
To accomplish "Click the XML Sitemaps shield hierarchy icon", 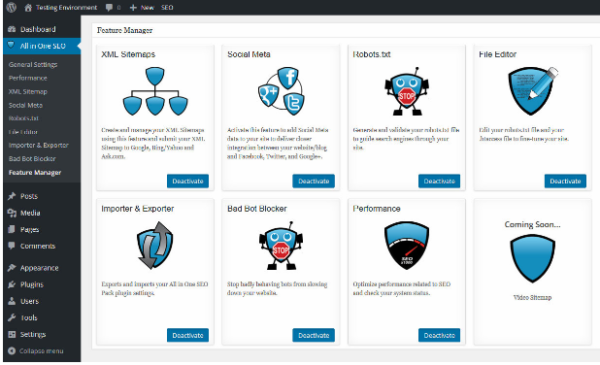I will [155, 91].
